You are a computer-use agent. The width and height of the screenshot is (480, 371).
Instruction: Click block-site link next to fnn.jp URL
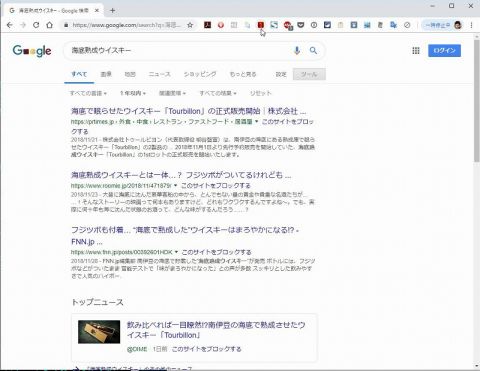(x=216, y=252)
